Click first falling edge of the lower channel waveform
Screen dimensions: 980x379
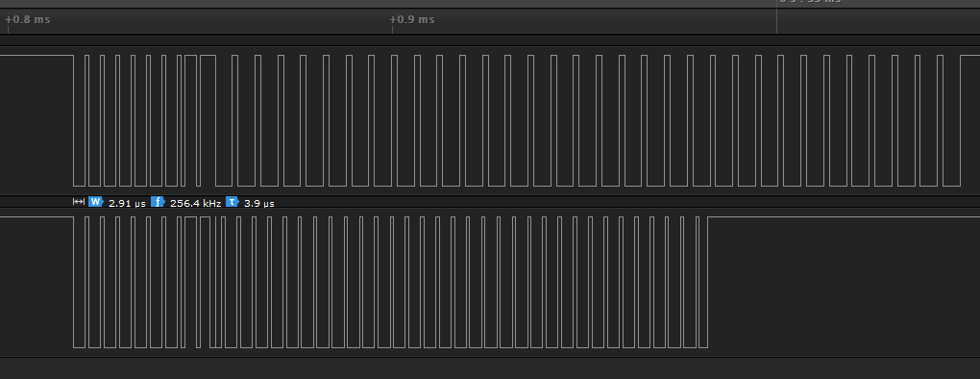[x=74, y=282]
